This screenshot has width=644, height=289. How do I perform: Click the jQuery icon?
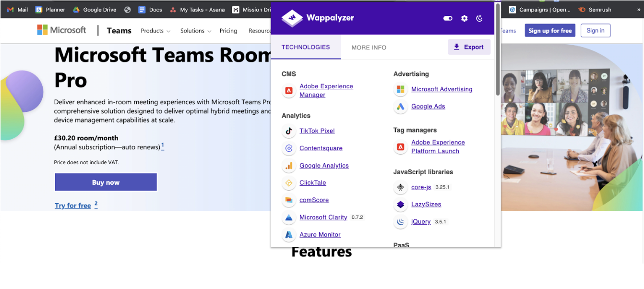click(x=400, y=222)
